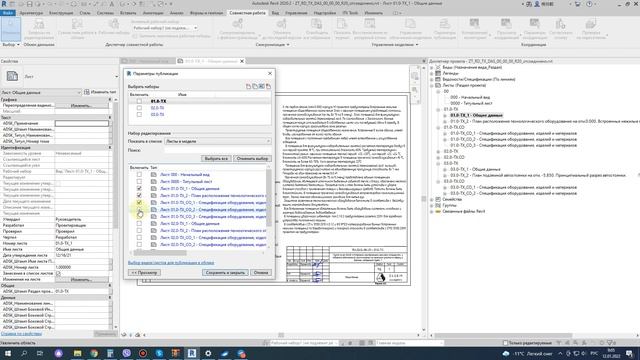Open the Вставить ribbon tab
Viewport: 640px width, 360px height.
point(128,13)
